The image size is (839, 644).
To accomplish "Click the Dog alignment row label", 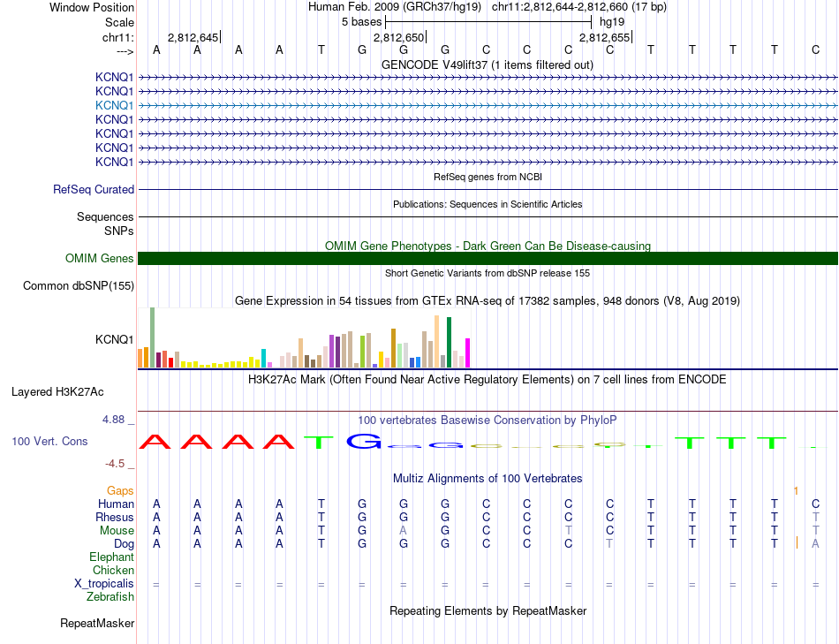I will 124,544.
